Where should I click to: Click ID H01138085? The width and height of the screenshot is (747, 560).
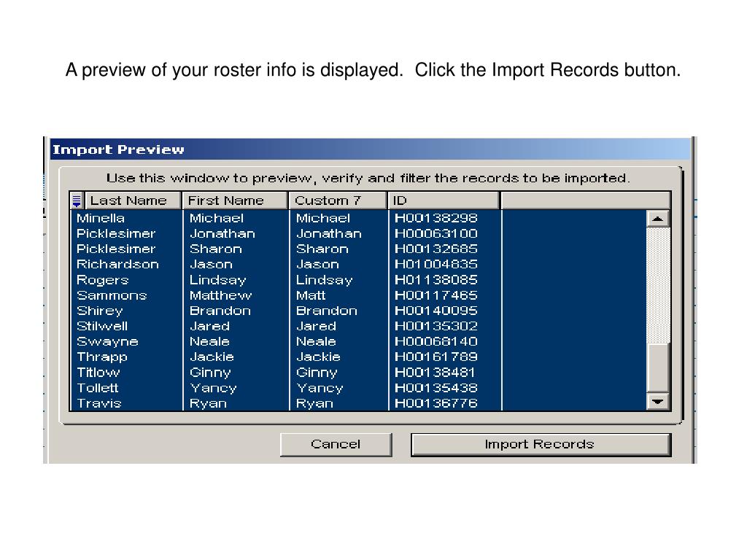point(436,280)
